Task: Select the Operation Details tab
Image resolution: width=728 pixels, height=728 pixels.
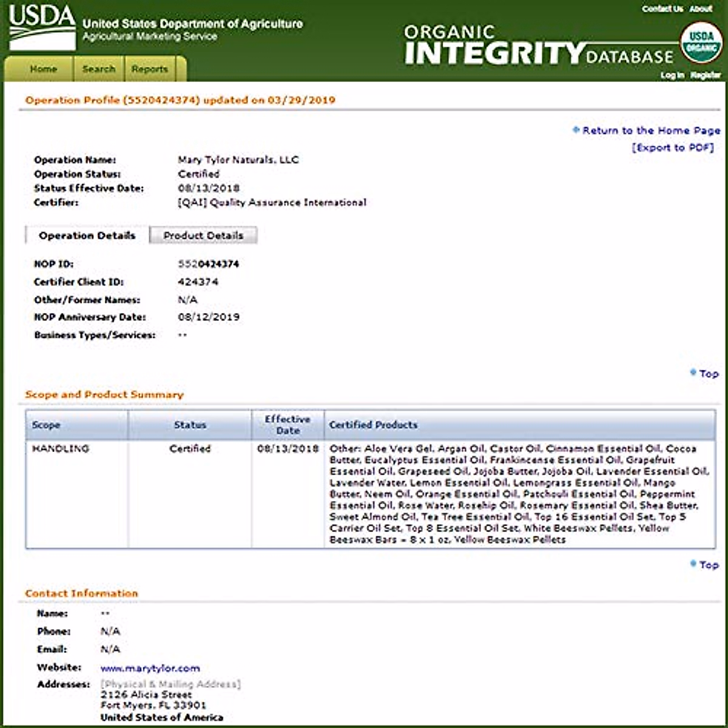Action: coord(87,235)
